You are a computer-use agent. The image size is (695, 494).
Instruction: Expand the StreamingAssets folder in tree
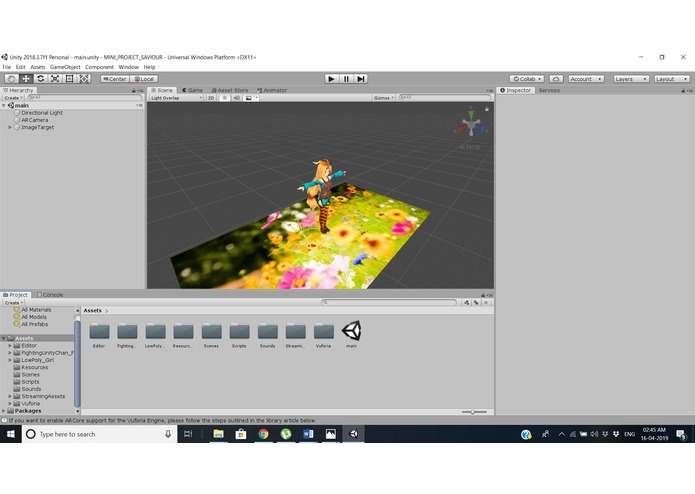pos(10,396)
